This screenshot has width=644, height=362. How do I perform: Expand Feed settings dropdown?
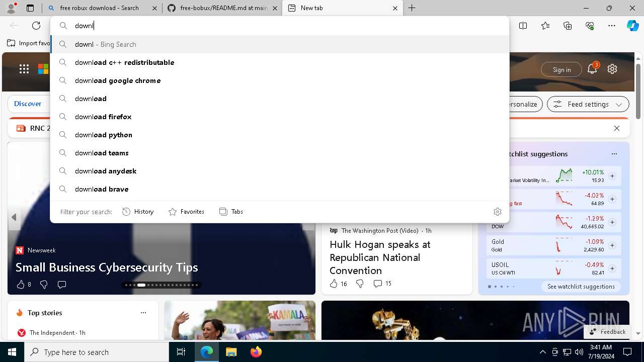[x=588, y=104]
